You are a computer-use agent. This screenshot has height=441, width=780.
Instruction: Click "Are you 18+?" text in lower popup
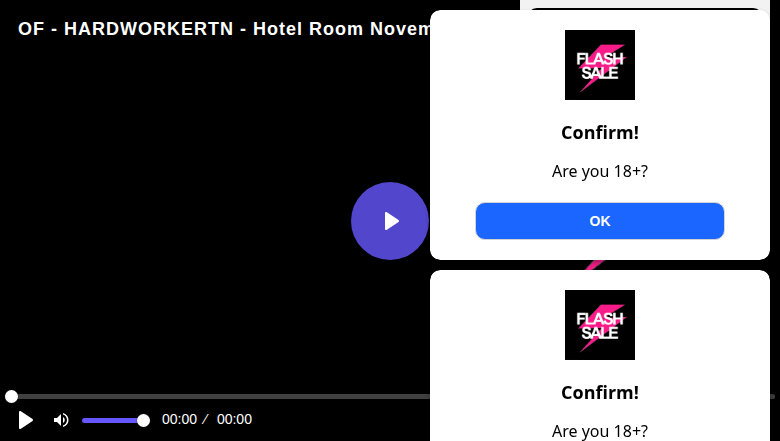point(599,431)
